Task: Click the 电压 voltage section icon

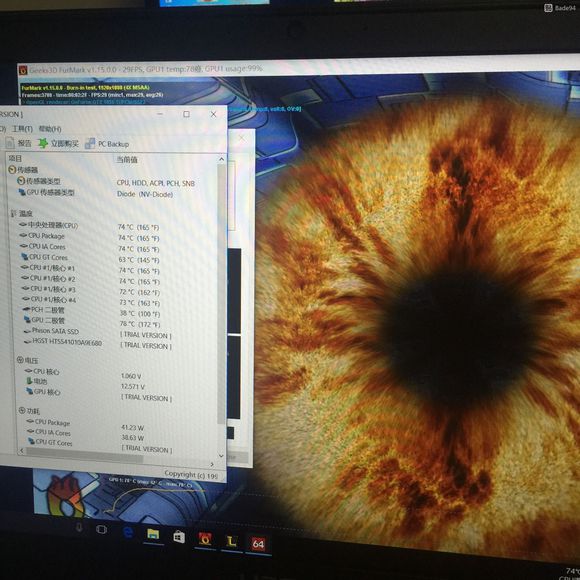Action: [20, 360]
